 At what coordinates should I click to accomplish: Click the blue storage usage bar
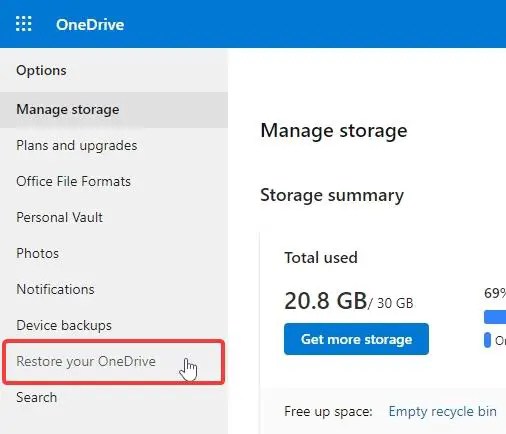(495, 317)
